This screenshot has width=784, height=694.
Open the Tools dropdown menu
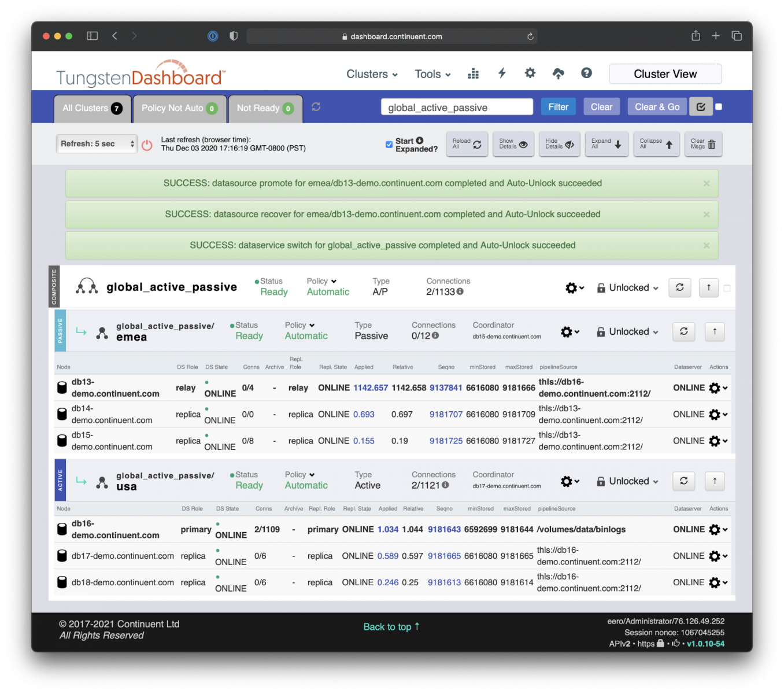pos(432,74)
